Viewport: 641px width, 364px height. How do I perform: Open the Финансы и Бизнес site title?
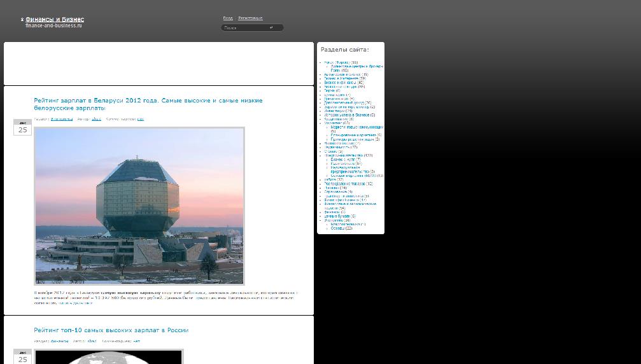click(x=55, y=19)
